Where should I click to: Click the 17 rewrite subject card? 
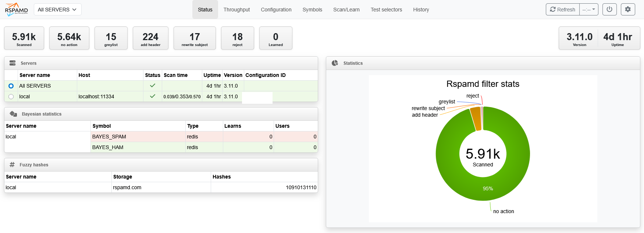[195, 38]
